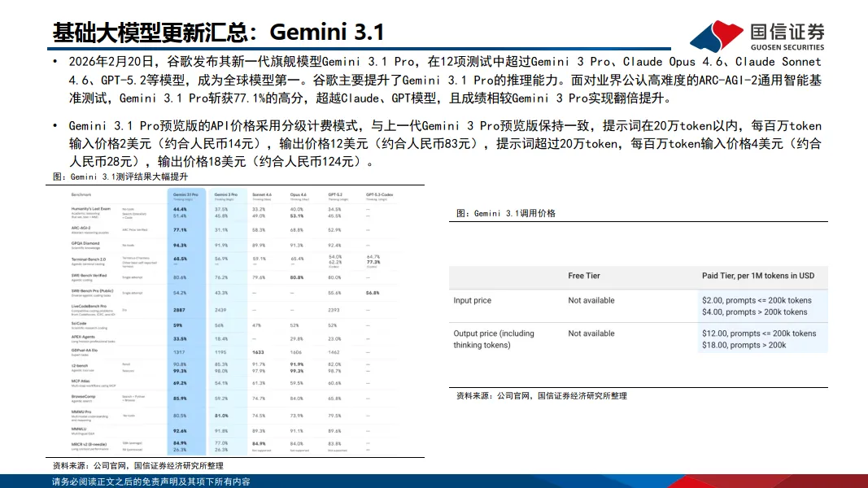Select the 'SWE-Bench Pro (Public)' row label

92,290
